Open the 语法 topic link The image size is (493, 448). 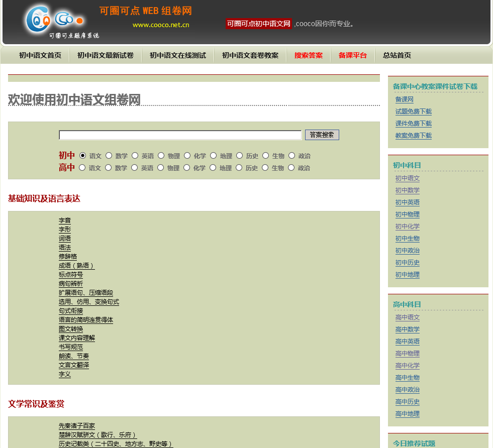click(65, 248)
